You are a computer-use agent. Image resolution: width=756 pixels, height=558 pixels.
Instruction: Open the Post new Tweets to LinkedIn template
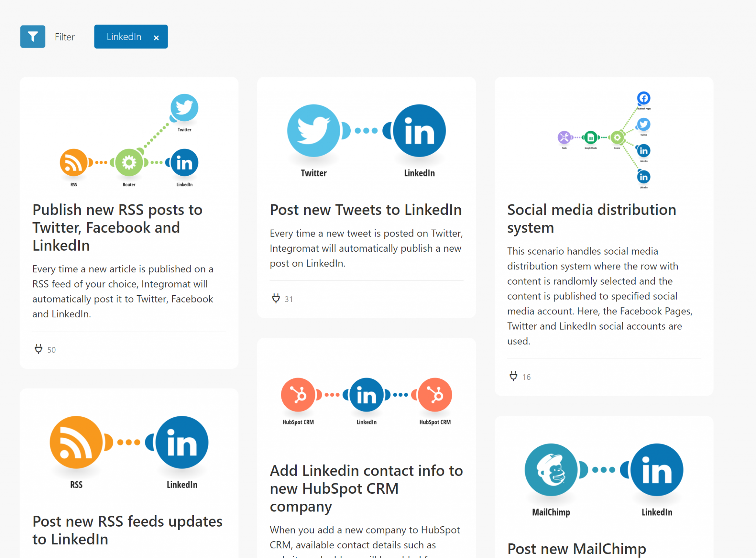(x=366, y=210)
